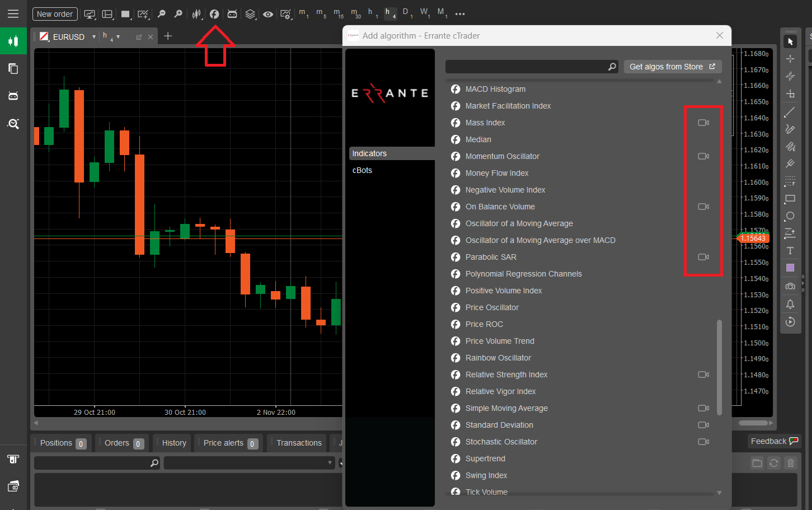Detach the EURUSD chart tab

(x=139, y=37)
